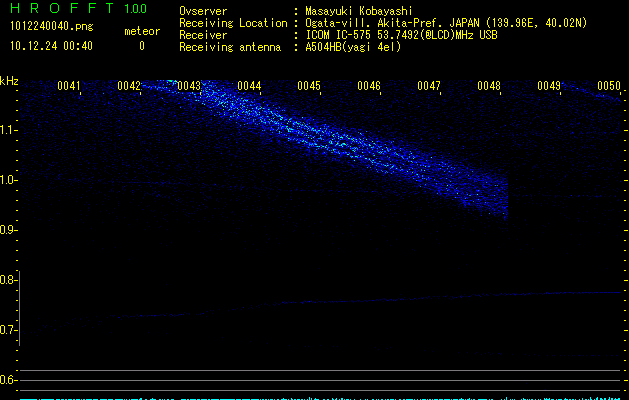
Task: Click the Receiver field label
Action: pyautogui.click(x=203, y=35)
